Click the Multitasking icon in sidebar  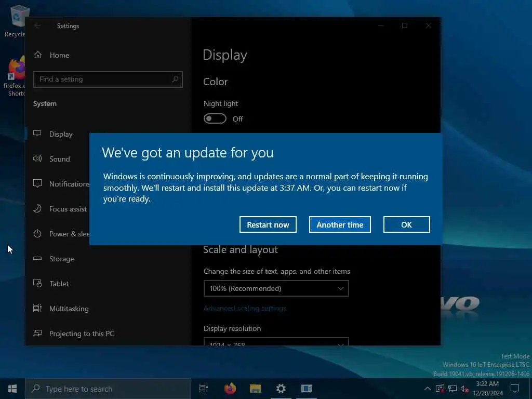tap(37, 308)
